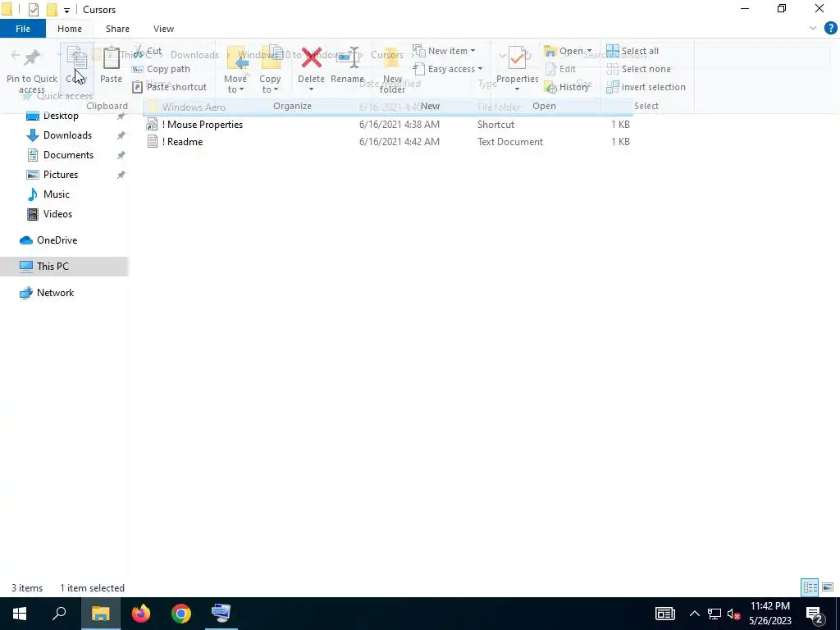Show file History
840x630 pixels.
[567, 87]
